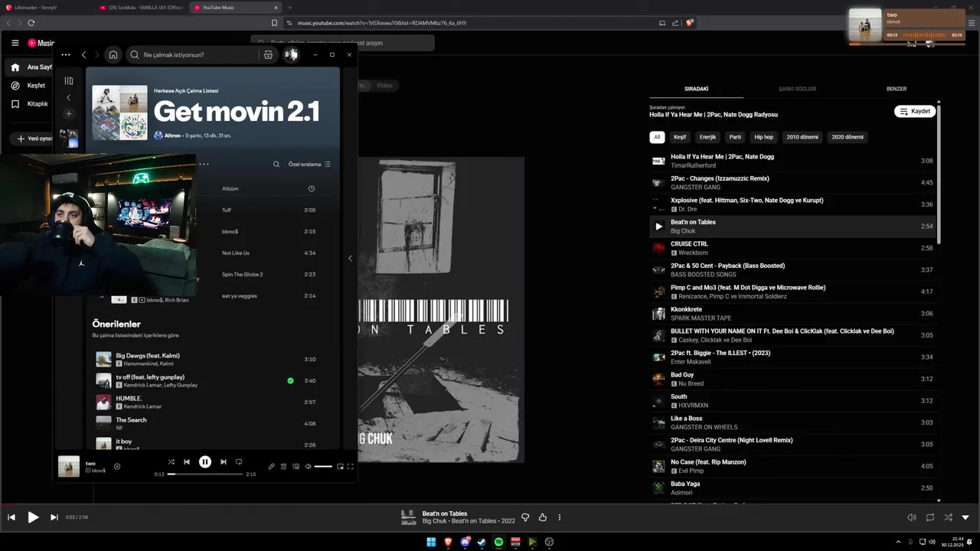Select CRUISE CTRL in the queue

tap(792, 248)
